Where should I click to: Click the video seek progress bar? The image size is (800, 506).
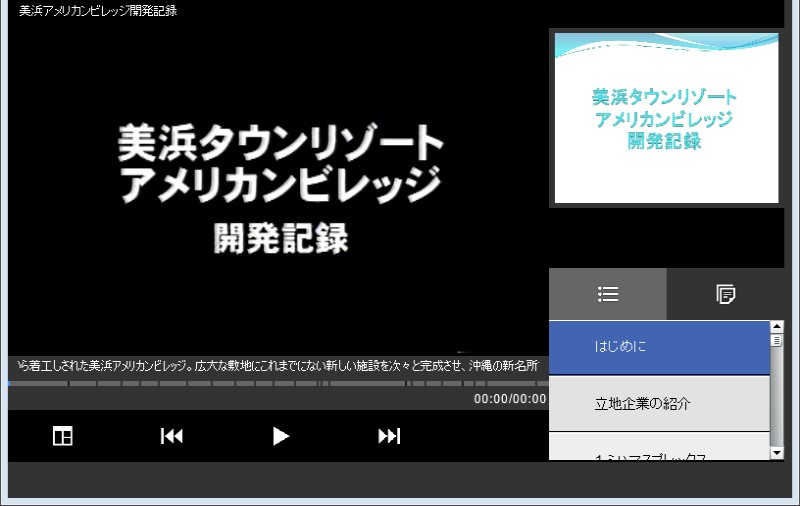coord(279,383)
